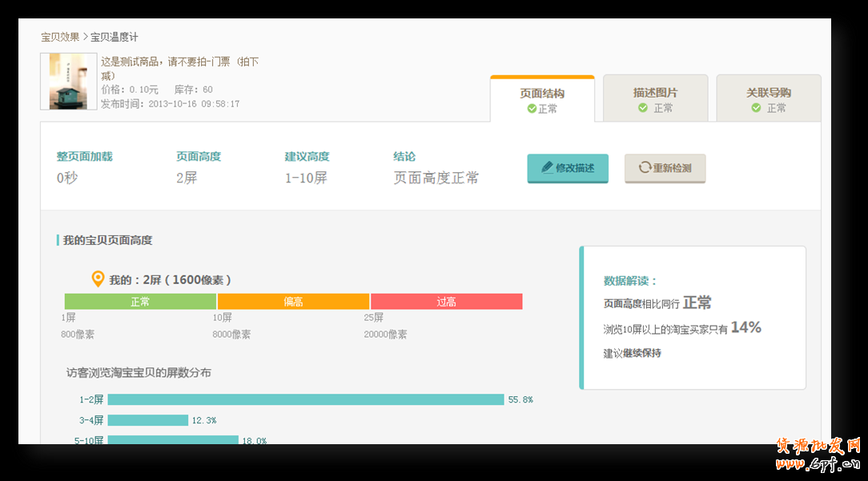
Task: Click the green 正常 height segment
Action: 140,302
